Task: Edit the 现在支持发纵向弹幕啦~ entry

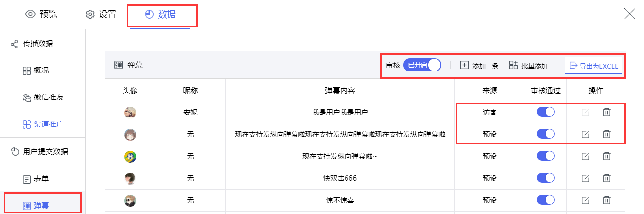Action: click(585, 156)
